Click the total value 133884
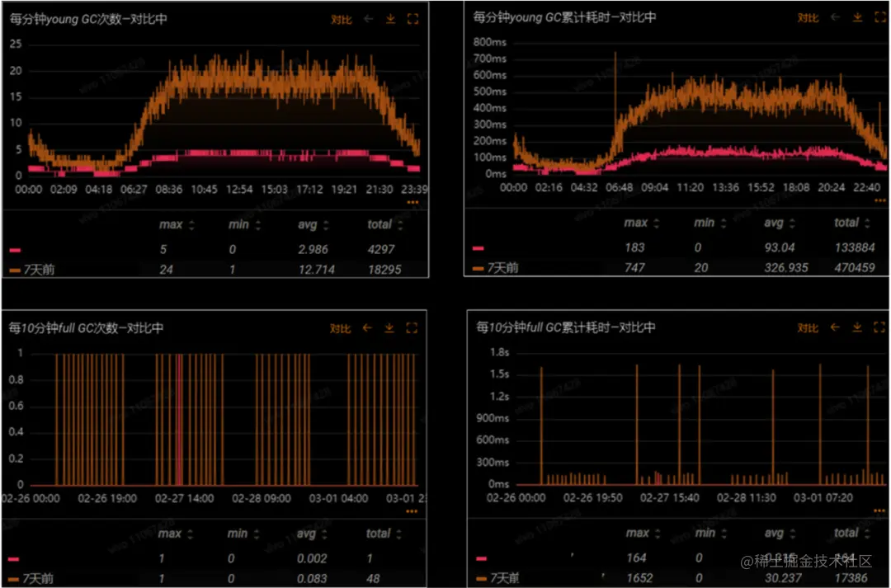891x588 pixels. [x=856, y=247]
